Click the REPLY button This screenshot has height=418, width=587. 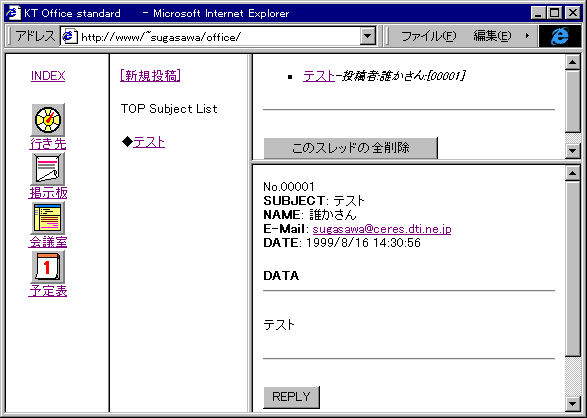click(292, 397)
